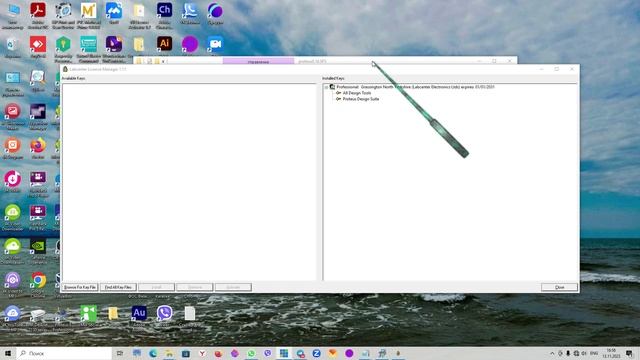Open the taskbar clock and calendar

click(611, 353)
